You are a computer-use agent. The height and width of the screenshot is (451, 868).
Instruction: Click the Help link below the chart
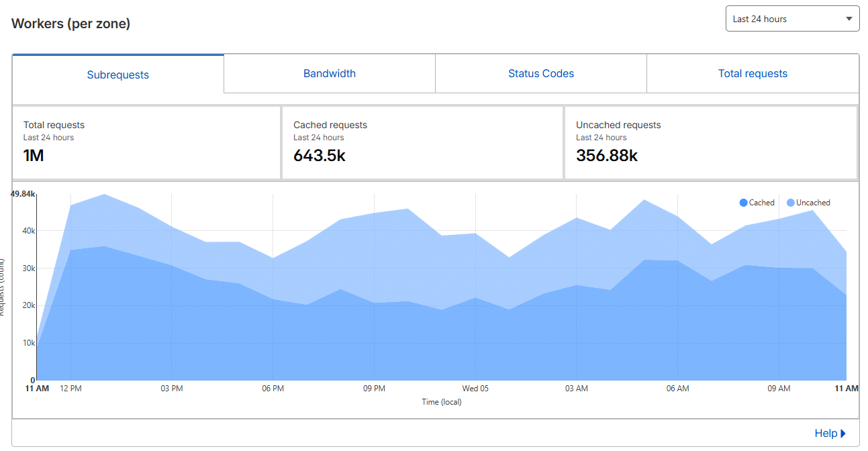click(x=826, y=434)
